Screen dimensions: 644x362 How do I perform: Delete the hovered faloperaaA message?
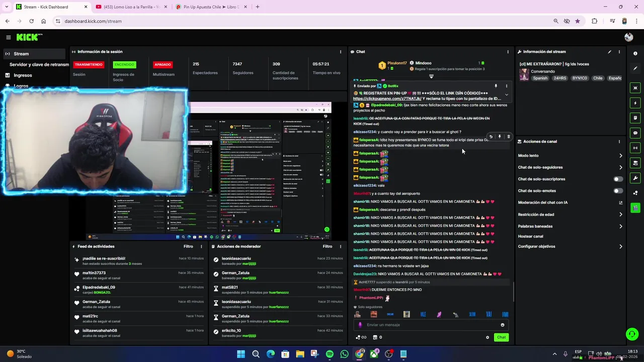pos(508,137)
